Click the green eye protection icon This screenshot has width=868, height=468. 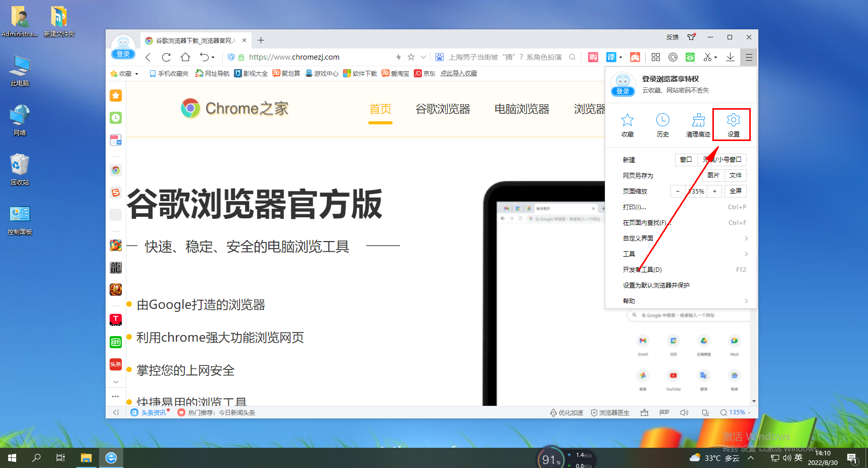coord(690,57)
